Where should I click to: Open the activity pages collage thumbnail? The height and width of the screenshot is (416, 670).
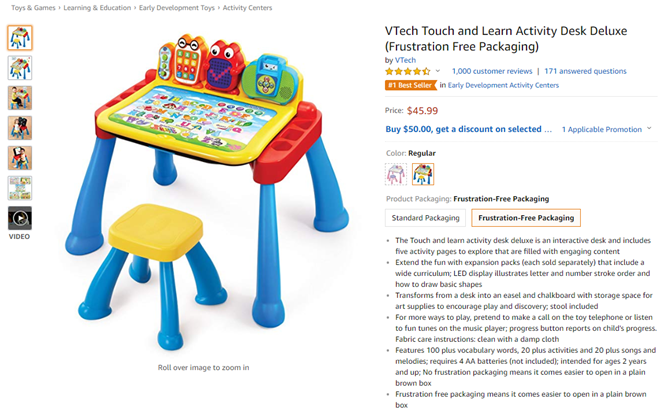[20, 188]
